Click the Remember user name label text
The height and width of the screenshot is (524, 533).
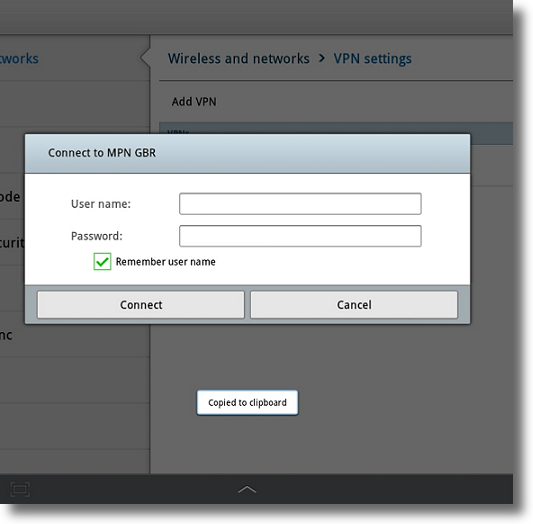click(166, 262)
